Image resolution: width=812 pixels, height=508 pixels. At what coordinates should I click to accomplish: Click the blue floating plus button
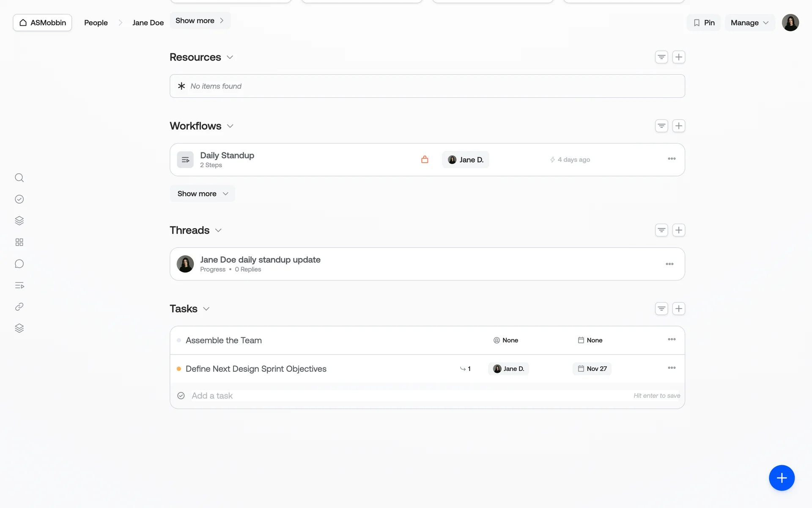781,478
